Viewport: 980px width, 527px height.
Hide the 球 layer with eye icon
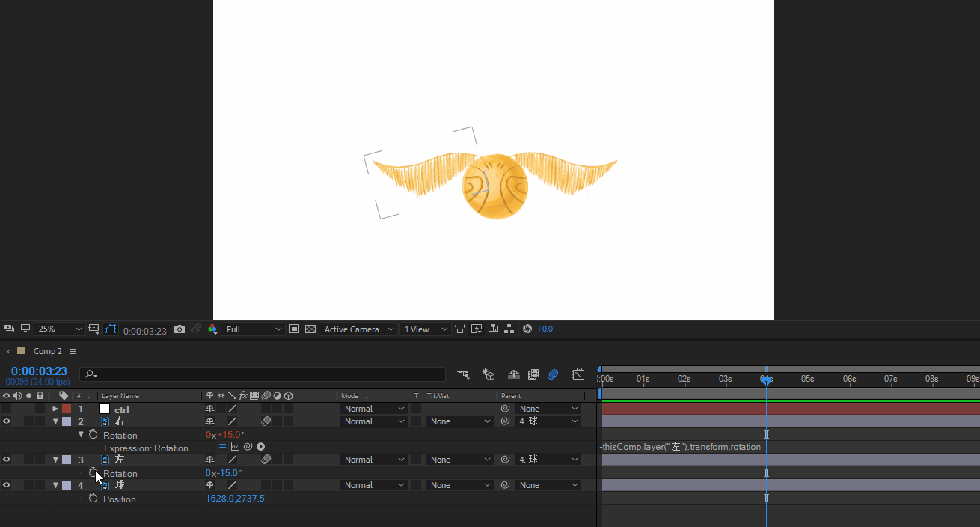point(7,485)
